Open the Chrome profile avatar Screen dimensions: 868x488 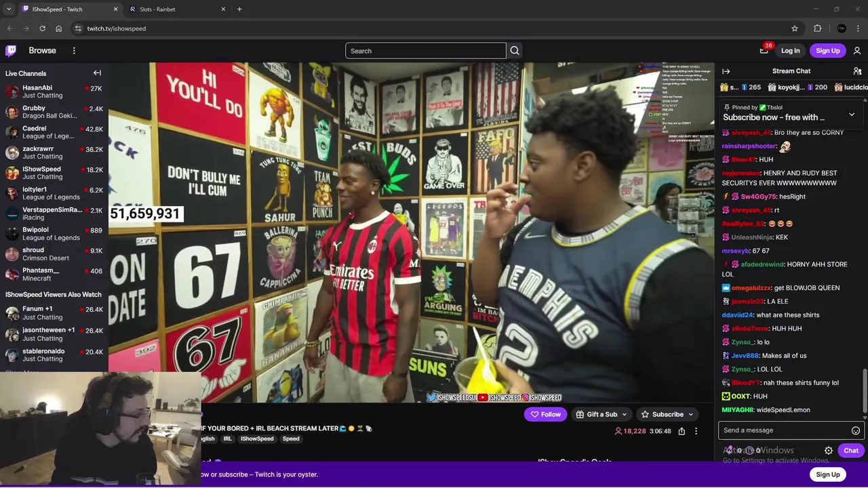point(842,28)
